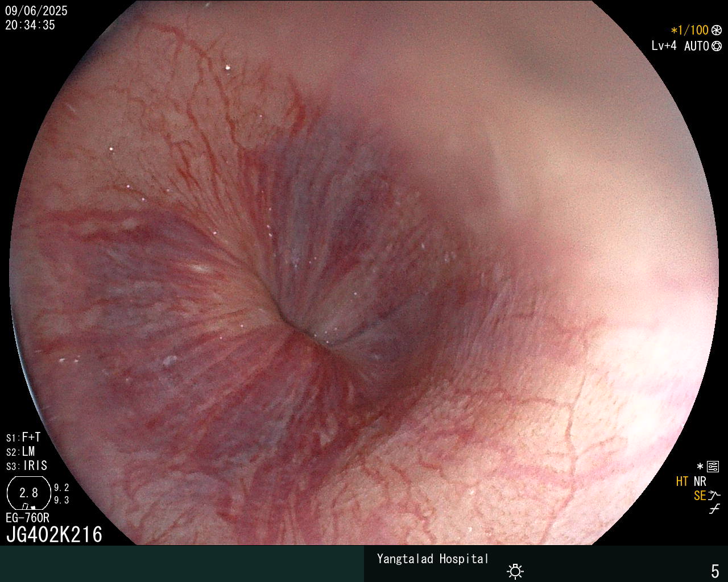
Task: Click the 9.2 diameter value
Action: pyautogui.click(x=61, y=488)
